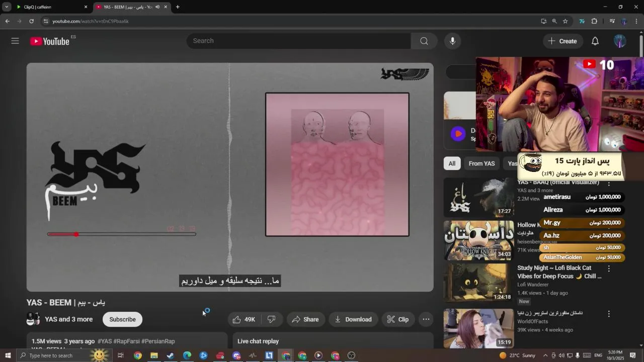The width and height of the screenshot is (644, 362).
Task: Open options for WorldOfFacts video
Action: (609, 314)
